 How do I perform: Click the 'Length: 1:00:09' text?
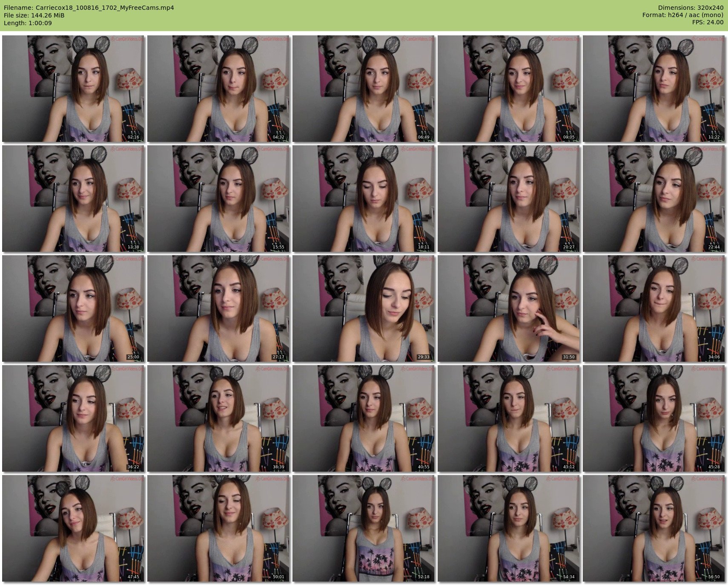pyautogui.click(x=28, y=23)
